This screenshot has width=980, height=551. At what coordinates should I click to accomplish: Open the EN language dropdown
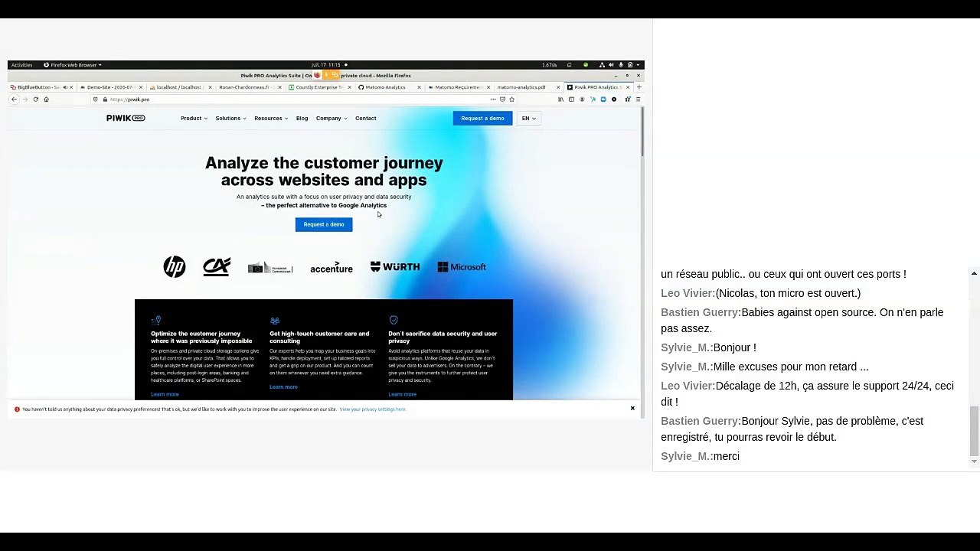pos(528,119)
